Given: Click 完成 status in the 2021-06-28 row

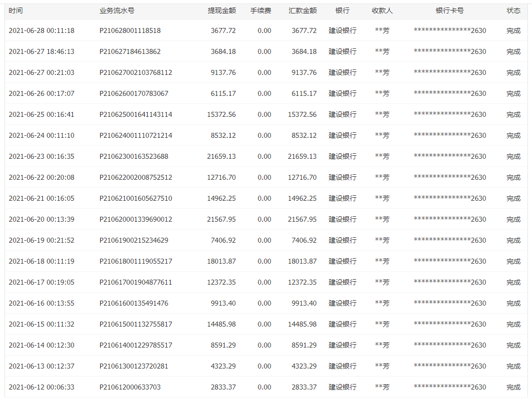Looking at the screenshot, I should (514, 30).
